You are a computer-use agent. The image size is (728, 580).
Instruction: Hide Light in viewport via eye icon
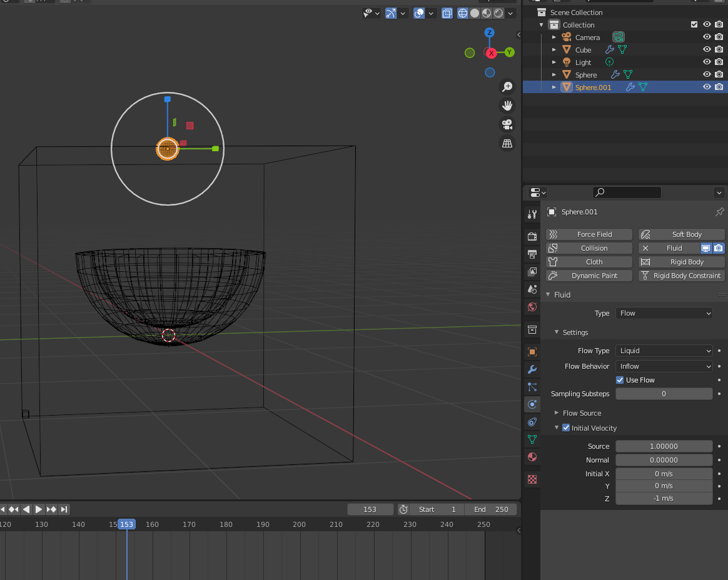point(707,62)
